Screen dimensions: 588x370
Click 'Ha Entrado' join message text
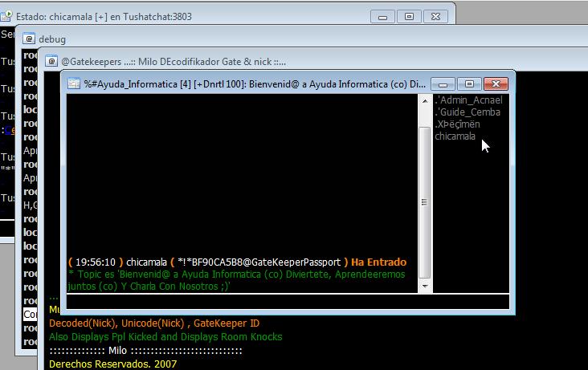point(379,262)
